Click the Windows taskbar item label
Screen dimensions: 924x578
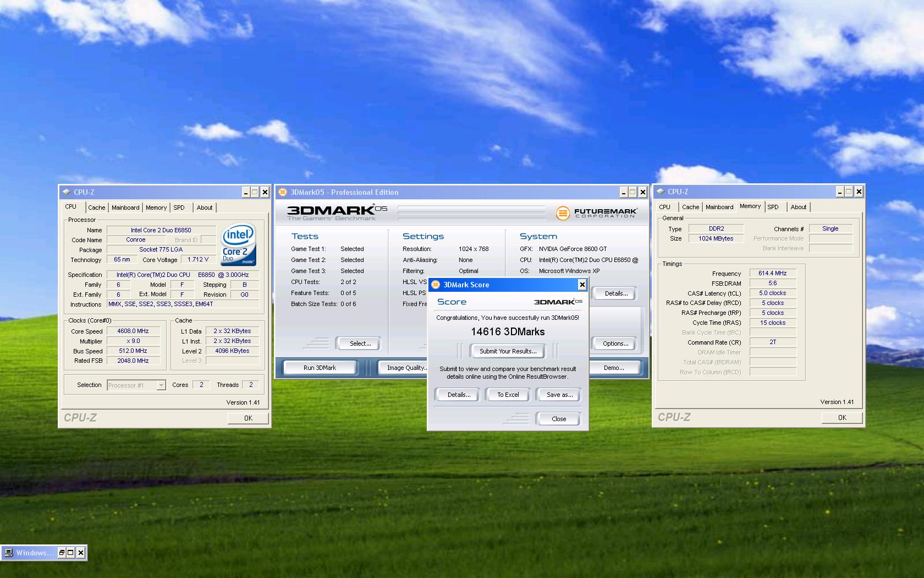pyautogui.click(x=35, y=553)
